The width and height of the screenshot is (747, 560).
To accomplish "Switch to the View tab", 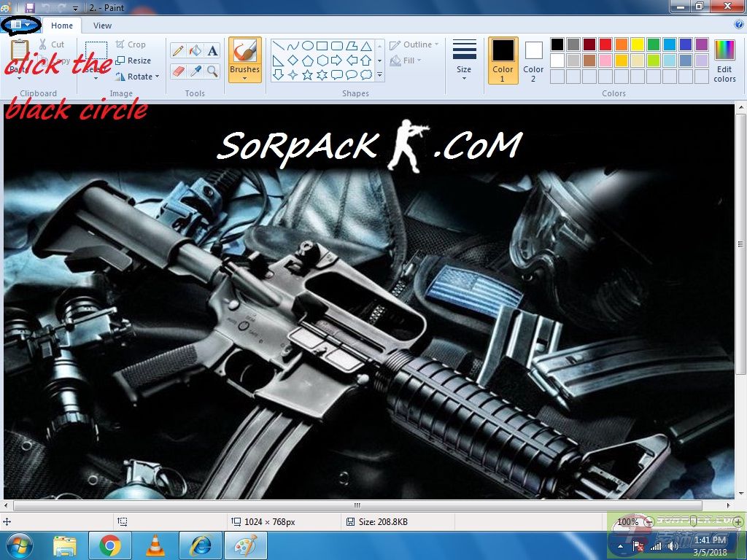I will pyautogui.click(x=102, y=26).
